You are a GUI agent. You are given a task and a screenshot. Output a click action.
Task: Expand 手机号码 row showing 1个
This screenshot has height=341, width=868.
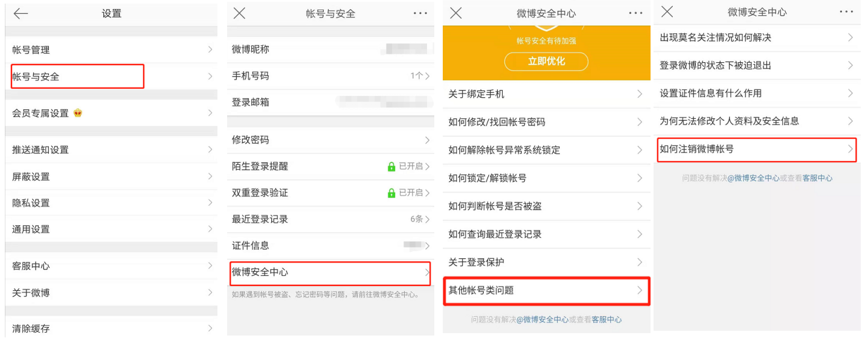420,76
